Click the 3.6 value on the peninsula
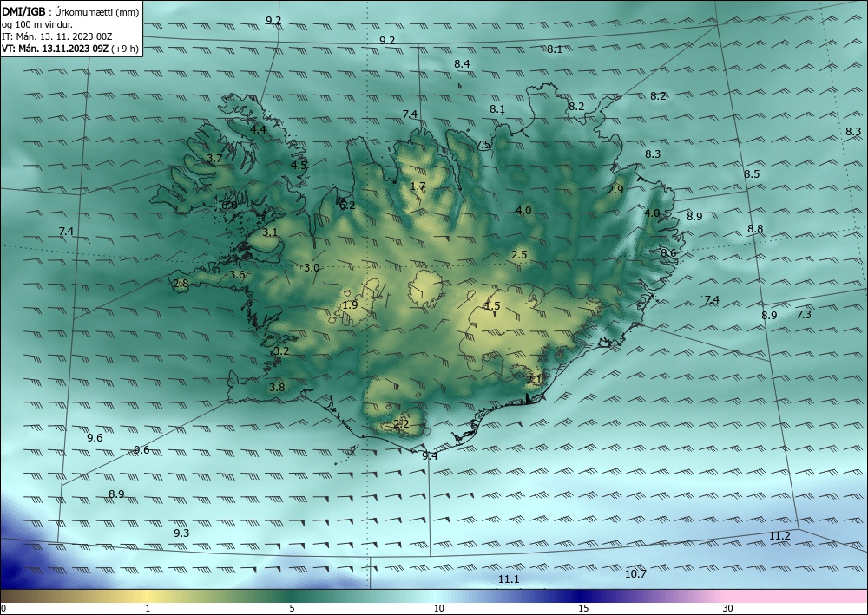The height and width of the screenshot is (615, 868). [x=237, y=275]
